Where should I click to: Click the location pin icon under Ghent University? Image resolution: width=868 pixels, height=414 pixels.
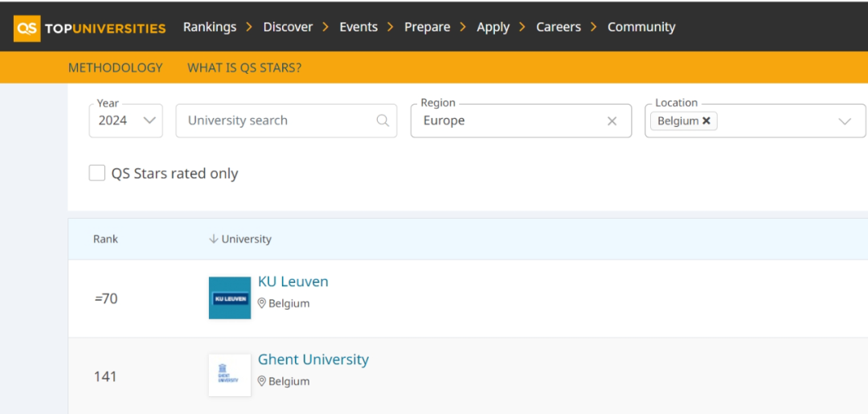[x=262, y=381]
